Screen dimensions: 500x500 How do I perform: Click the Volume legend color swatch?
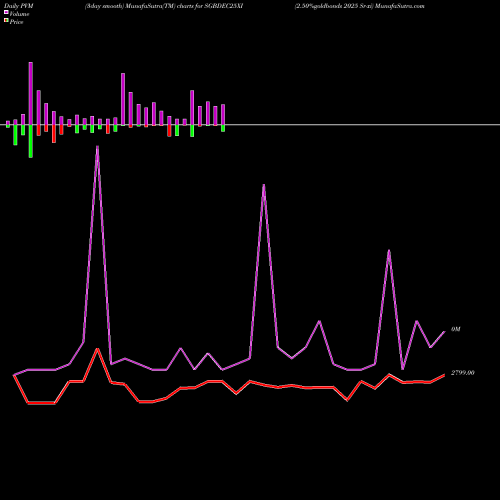pyautogui.click(x=6, y=12)
